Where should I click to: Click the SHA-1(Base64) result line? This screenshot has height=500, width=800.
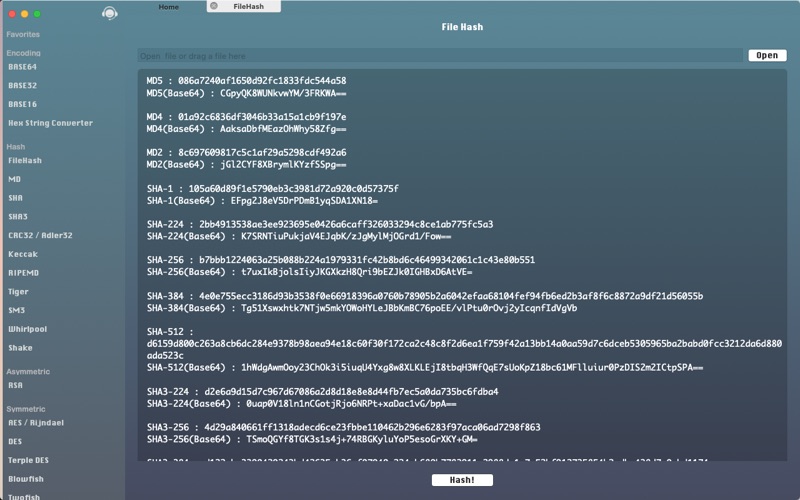(x=262, y=201)
